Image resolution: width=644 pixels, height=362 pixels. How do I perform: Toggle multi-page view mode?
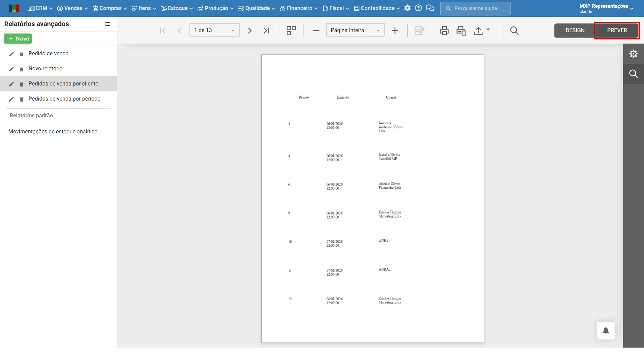291,31
